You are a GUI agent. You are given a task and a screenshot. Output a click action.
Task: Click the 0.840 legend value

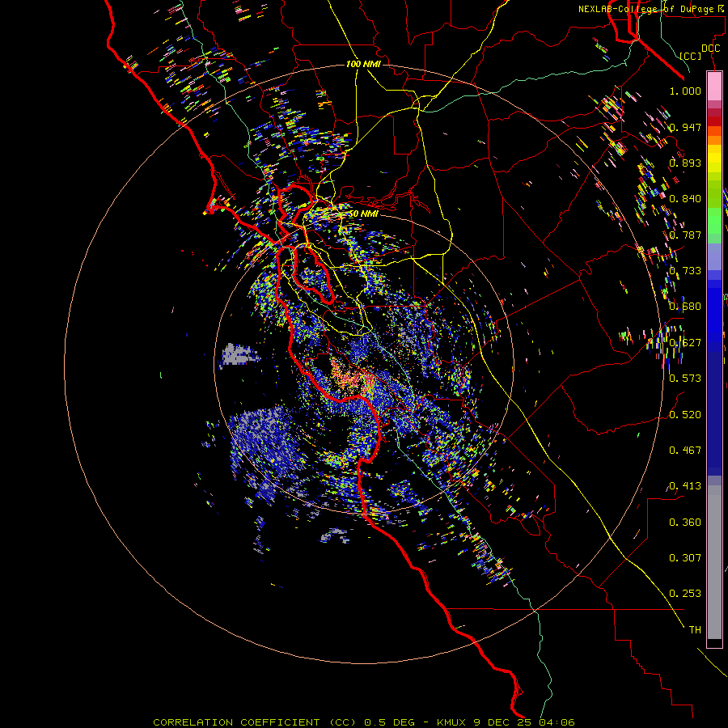tap(685, 199)
